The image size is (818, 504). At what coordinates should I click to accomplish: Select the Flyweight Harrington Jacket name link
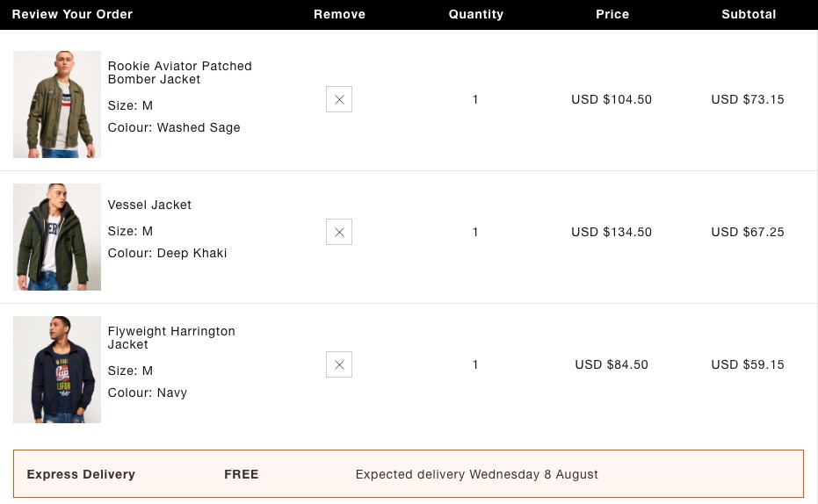171,338
